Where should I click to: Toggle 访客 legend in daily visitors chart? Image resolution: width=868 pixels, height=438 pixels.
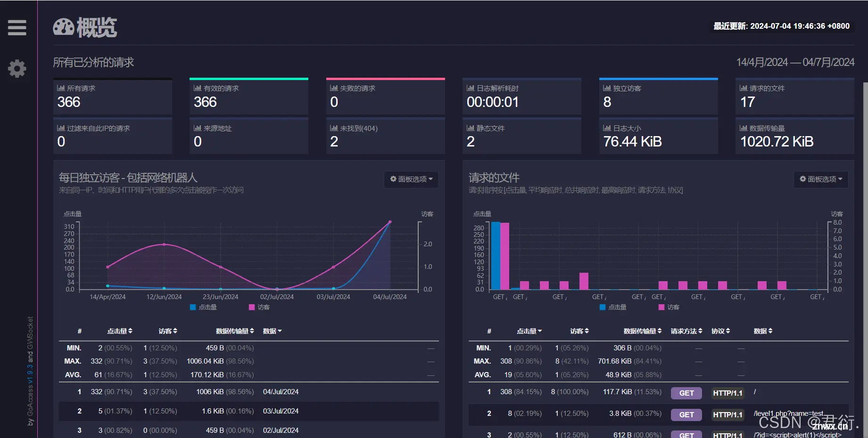(259, 307)
